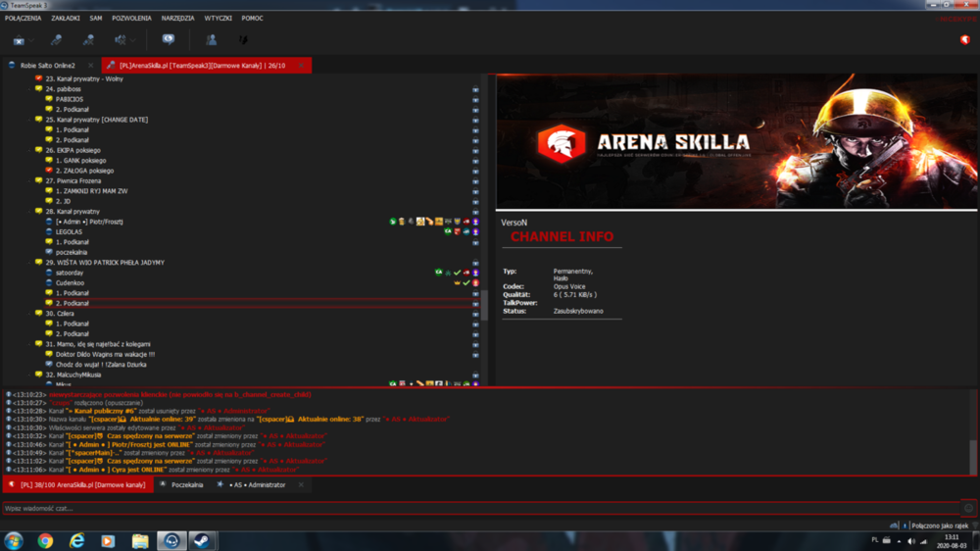Select Doktor Dildo Wagins ma wakacje channel
Image resolution: width=980 pixels, height=551 pixels.
pos(105,354)
